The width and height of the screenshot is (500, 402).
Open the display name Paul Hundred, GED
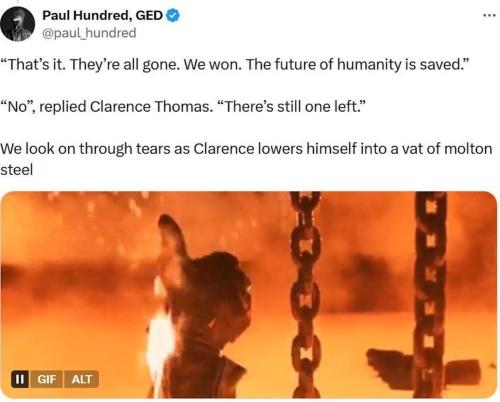(x=103, y=15)
